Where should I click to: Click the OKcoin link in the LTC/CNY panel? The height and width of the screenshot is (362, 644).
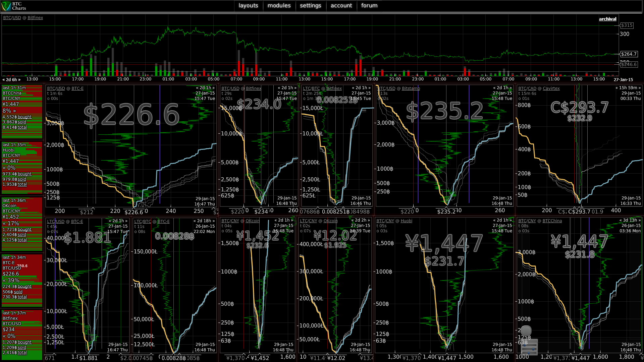331,221
